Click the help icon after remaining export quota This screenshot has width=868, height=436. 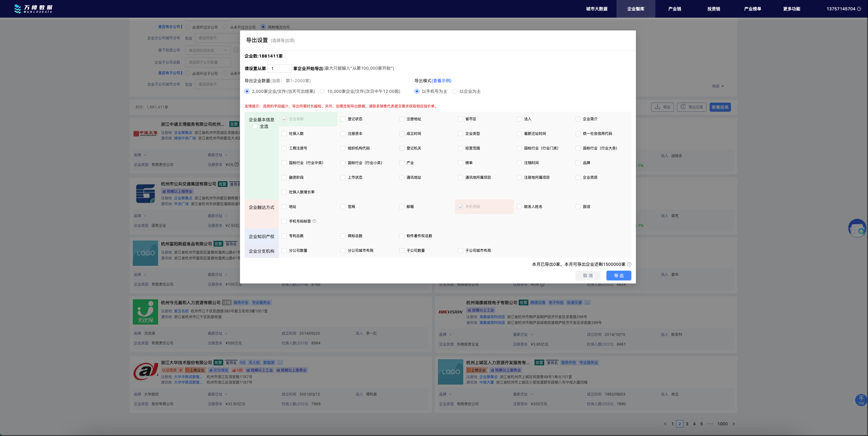click(x=629, y=264)
